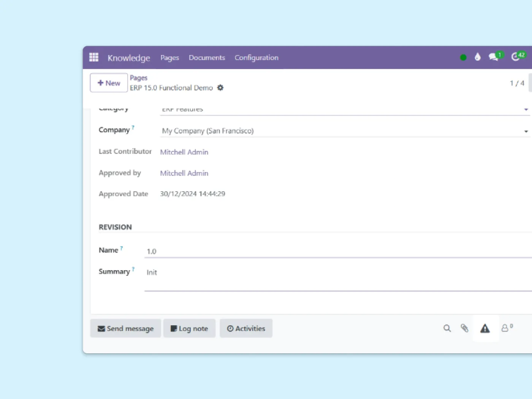
Task: Open the Documents menu
Action: [x=207, y=58]
